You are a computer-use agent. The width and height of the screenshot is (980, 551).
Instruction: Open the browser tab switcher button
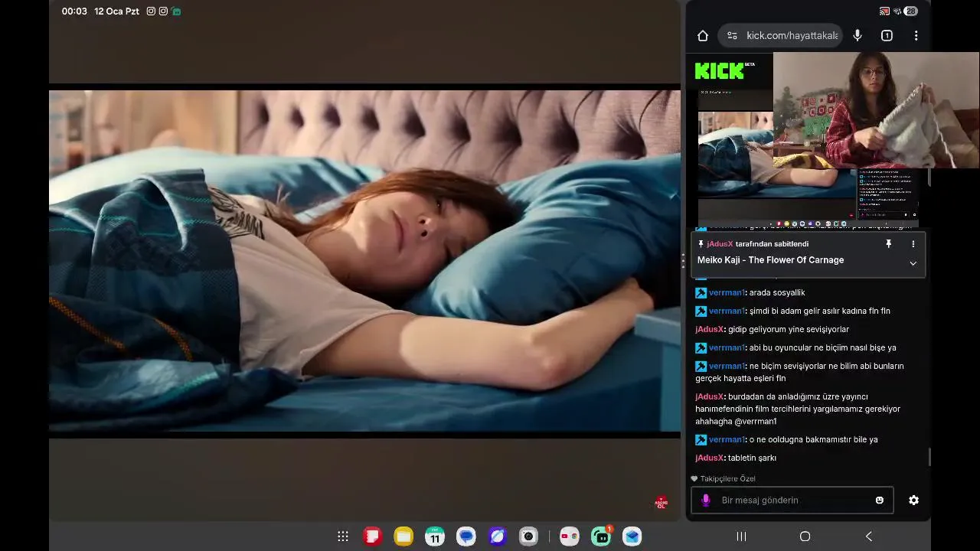[887, 35]
